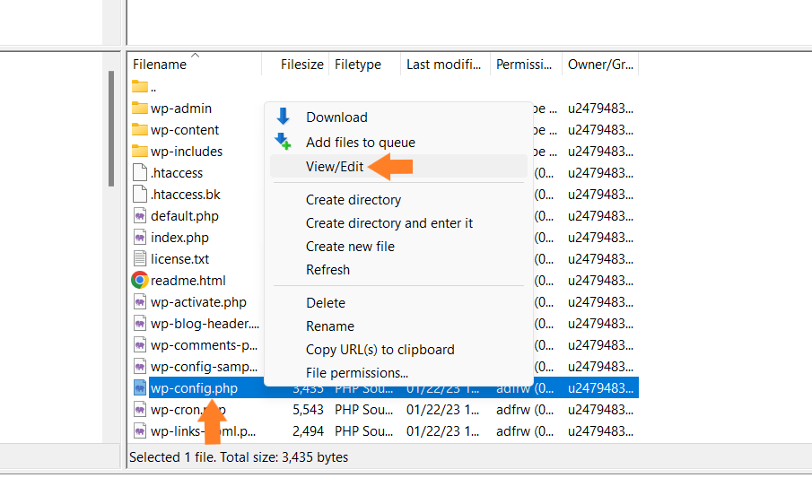Viewport: 812px width, 504px height.
Task: Select the .htaccess.bk file name
Action: click(x=186, y=195)
